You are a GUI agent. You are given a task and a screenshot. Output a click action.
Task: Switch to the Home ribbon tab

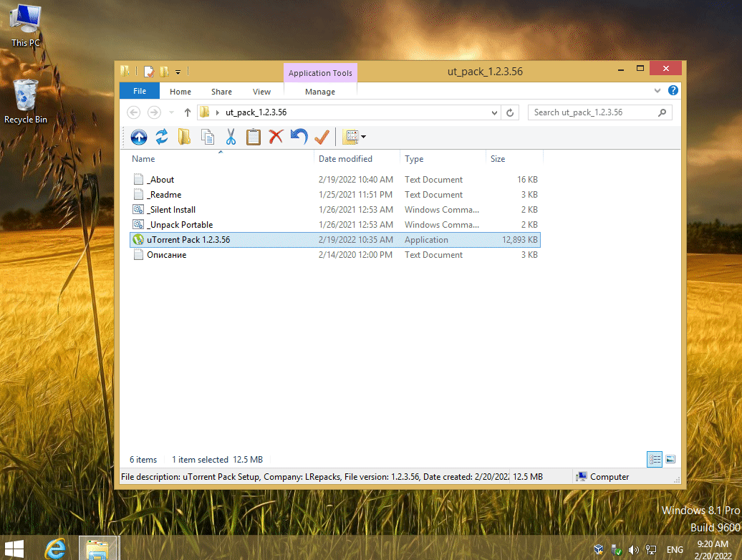pyautogui.click(x=180, y=91)
